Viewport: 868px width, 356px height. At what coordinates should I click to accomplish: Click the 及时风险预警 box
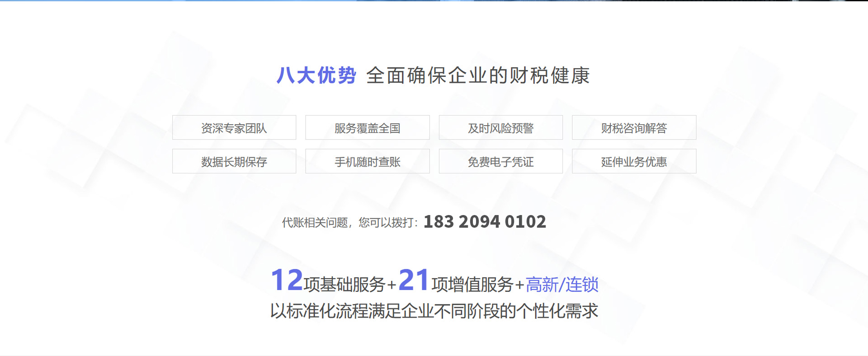point(500,128)
